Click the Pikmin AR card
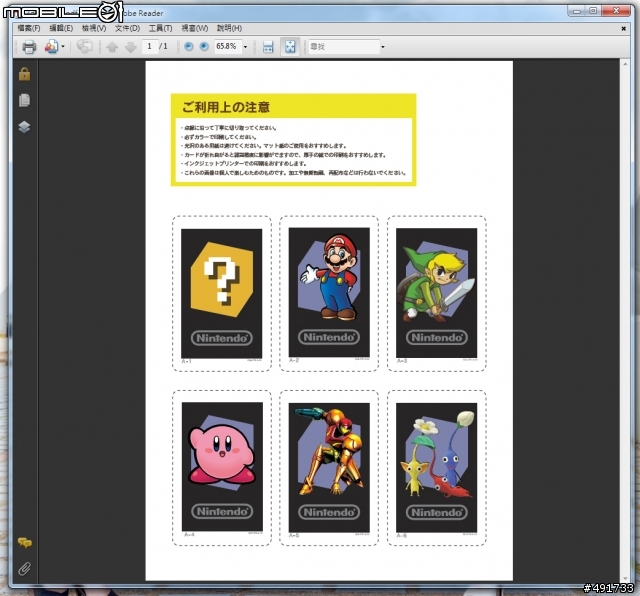 tap(436, 467)
